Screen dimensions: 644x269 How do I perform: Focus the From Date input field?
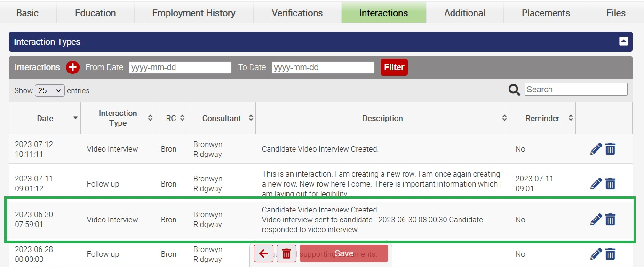180,67
